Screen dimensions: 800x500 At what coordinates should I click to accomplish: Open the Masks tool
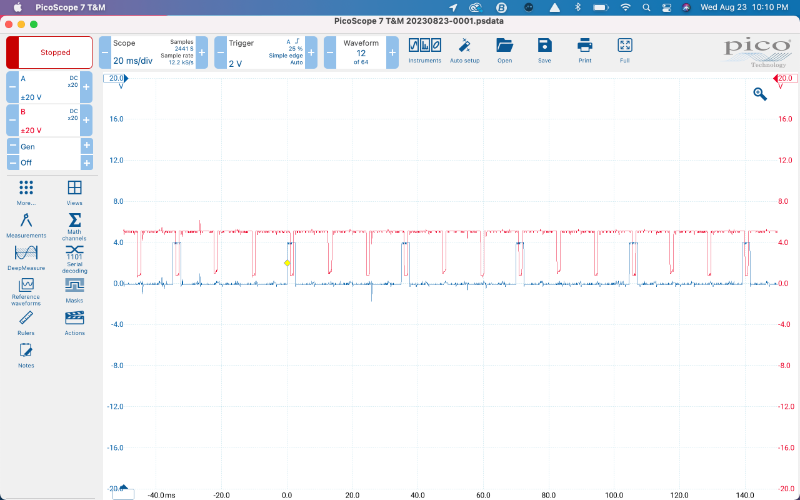pos(74,289)
